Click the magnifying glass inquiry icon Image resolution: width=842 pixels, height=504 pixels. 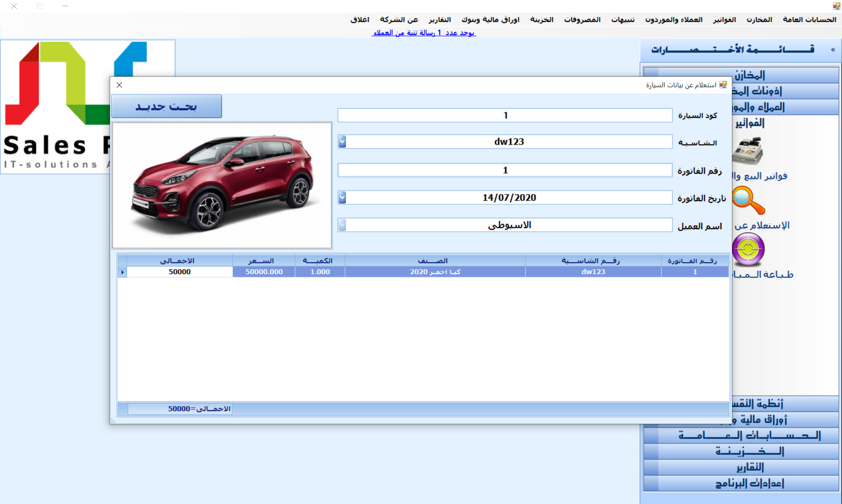click(748, 200)
